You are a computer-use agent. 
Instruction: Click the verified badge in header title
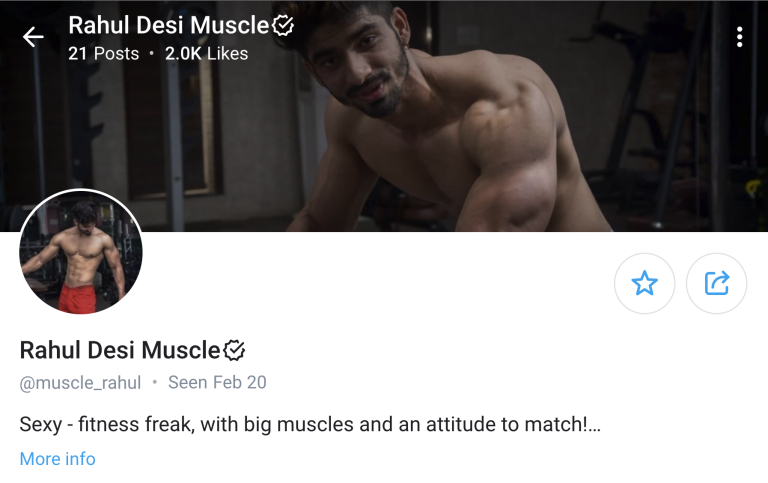[x=283, y=25]
